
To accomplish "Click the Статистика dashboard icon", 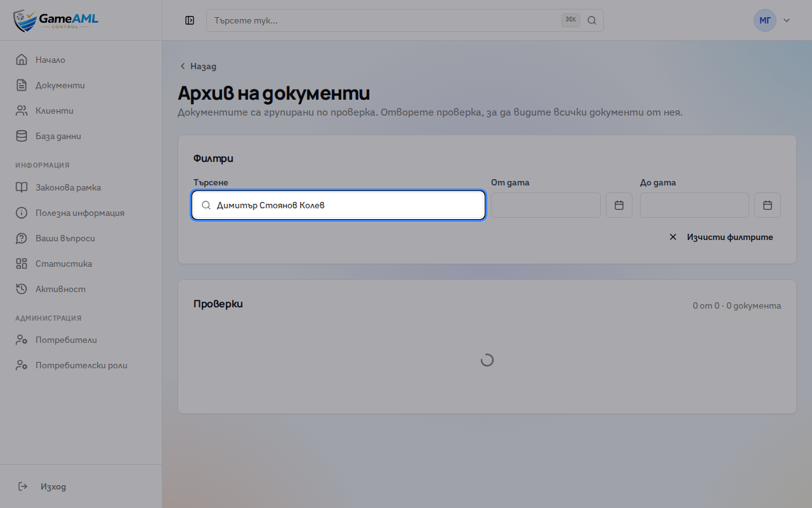I will click(22, 264).
